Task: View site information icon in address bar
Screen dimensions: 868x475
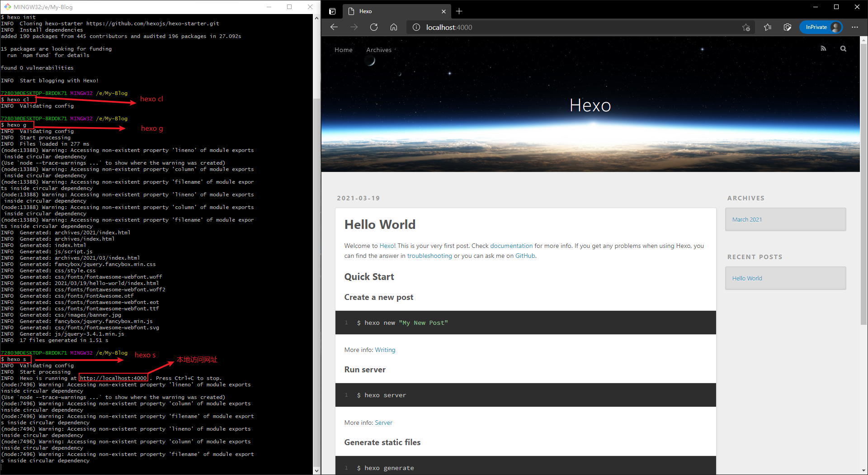Action: click(416, 27)
